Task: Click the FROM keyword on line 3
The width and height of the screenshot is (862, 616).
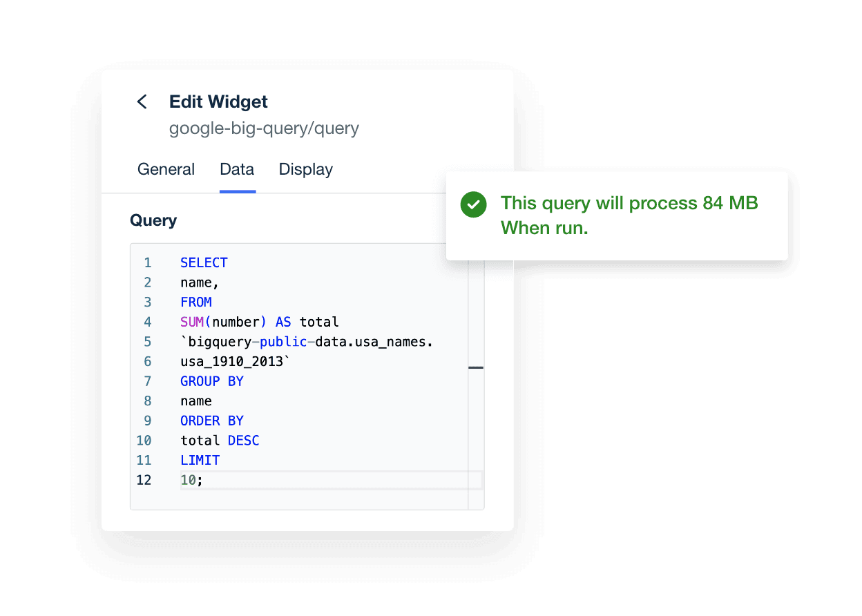Action: tap(196, 302)
